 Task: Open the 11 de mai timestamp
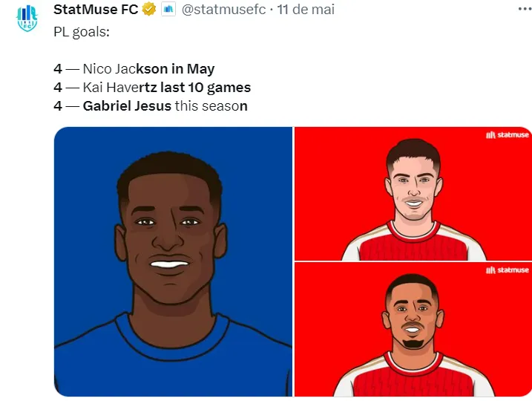point(306,9)
